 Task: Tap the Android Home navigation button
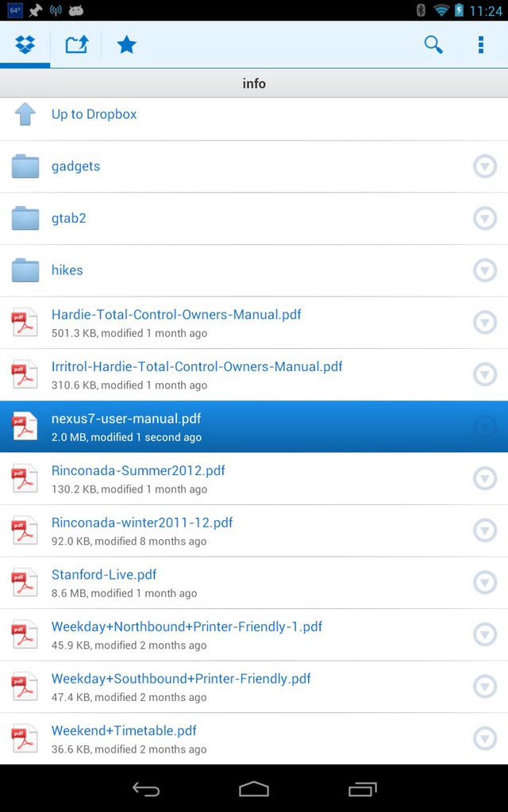tap(254, 789)
